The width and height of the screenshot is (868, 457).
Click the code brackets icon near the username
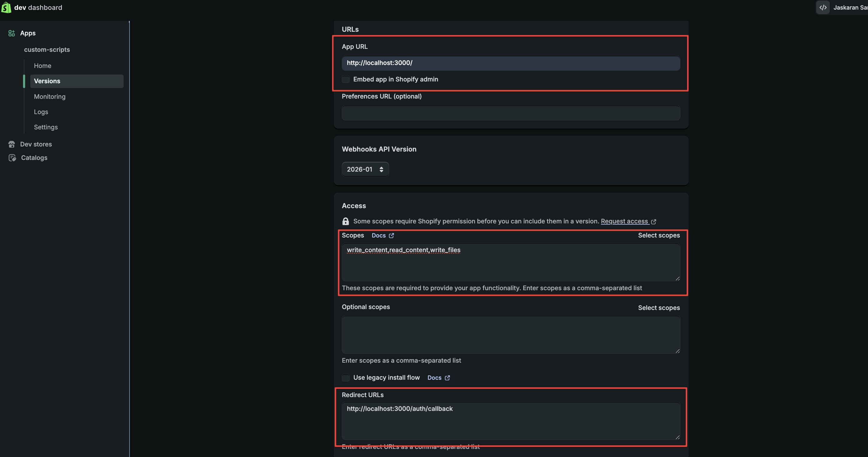(823, 7)
